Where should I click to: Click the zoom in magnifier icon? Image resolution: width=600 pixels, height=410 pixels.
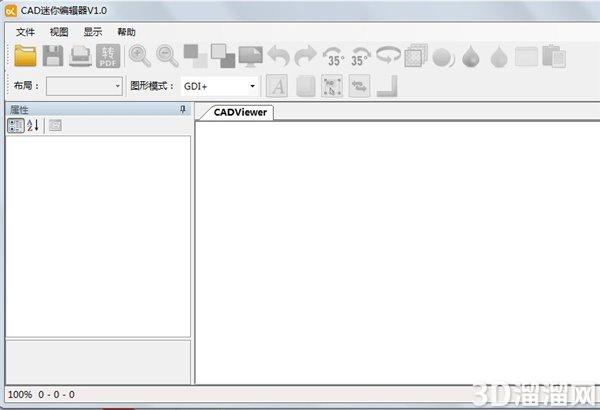(139, 56)
